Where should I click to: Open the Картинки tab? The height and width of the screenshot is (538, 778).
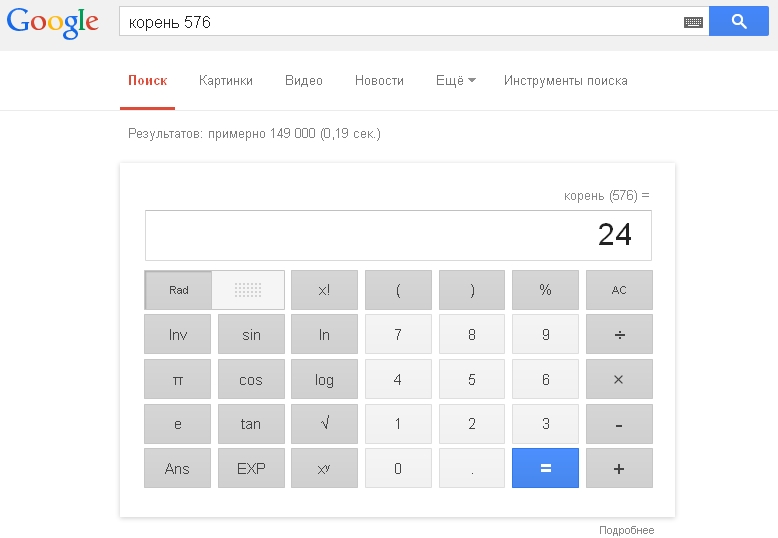point(225,81)
